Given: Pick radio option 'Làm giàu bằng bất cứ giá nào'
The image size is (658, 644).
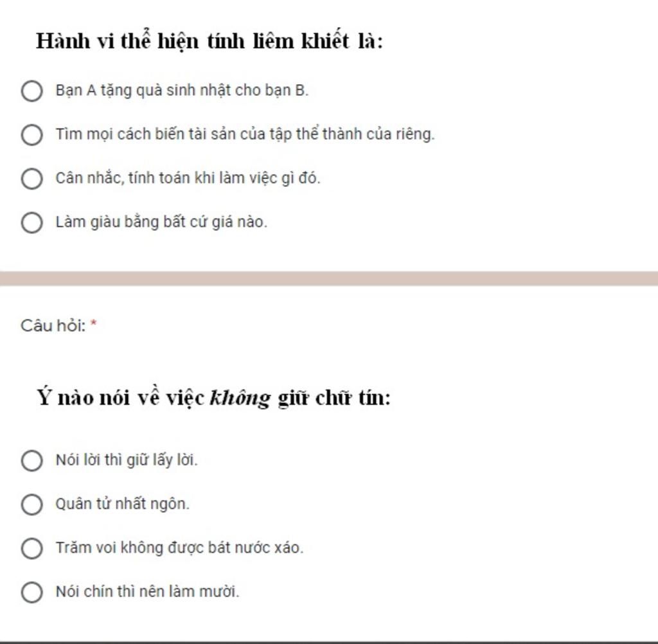Looking at the screenshot, I should [x=31, y=222].
